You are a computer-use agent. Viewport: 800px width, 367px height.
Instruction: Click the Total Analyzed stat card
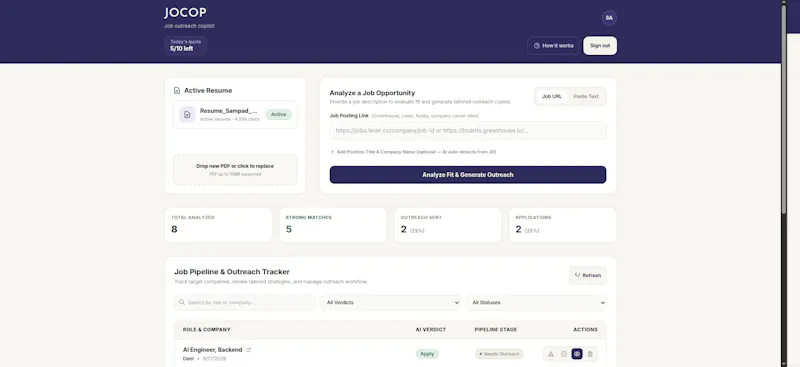coord(218,225)
